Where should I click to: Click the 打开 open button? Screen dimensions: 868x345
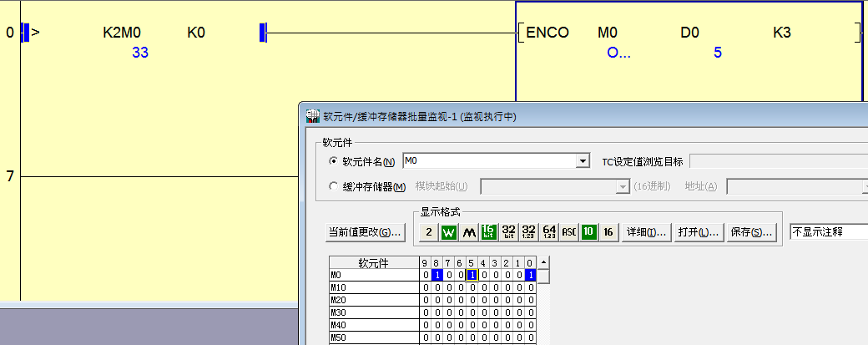[699, 232]
